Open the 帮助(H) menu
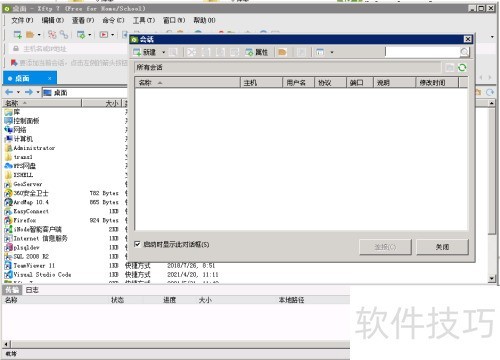This screenshot has height=360, width=500. (204, 20)
